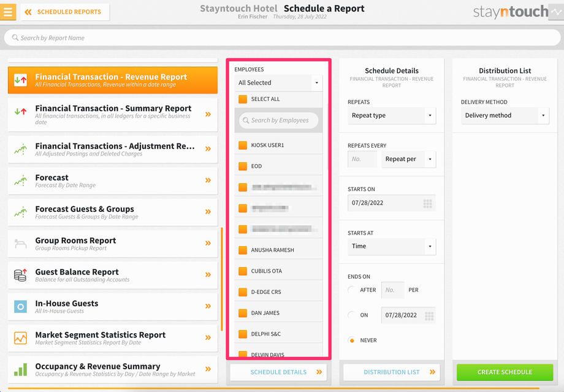Viewport: 564px width, 392px height.
Task: Click the In-House Guests blue icon
Action: [20, 306]
